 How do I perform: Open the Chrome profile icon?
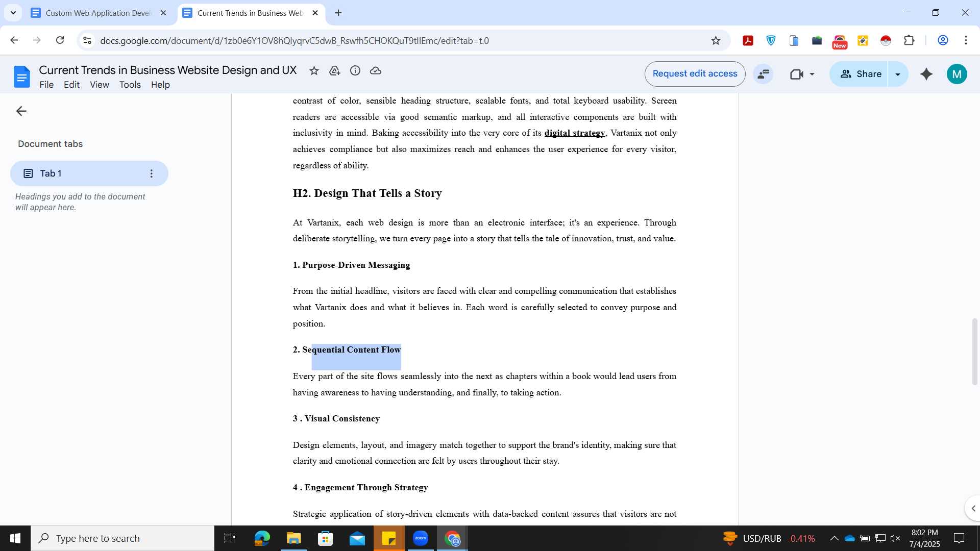943,40
